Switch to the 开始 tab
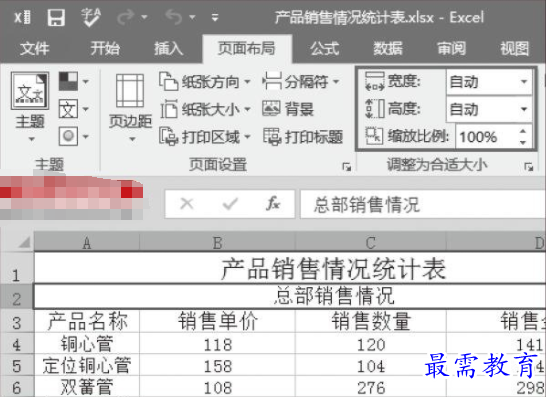The image size is (546, 397). tap(105, 48)
